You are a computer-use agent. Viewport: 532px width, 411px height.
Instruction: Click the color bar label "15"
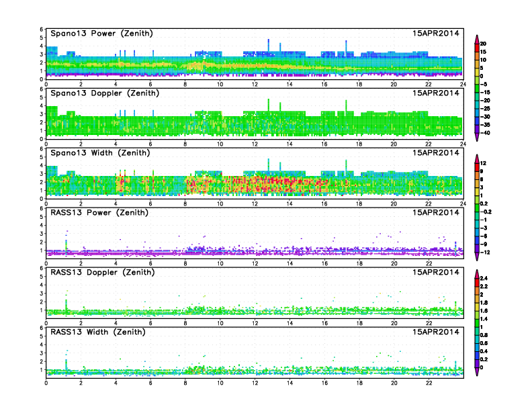[483, 52]
